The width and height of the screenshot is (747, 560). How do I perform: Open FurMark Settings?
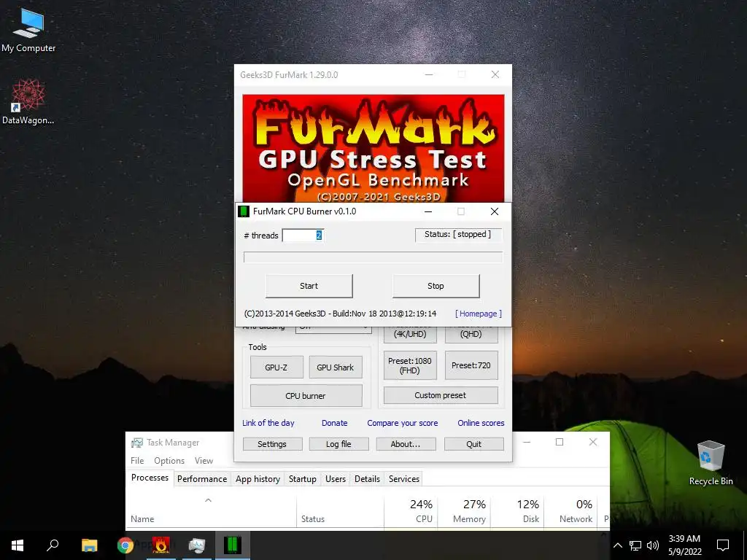click(273, 444)
